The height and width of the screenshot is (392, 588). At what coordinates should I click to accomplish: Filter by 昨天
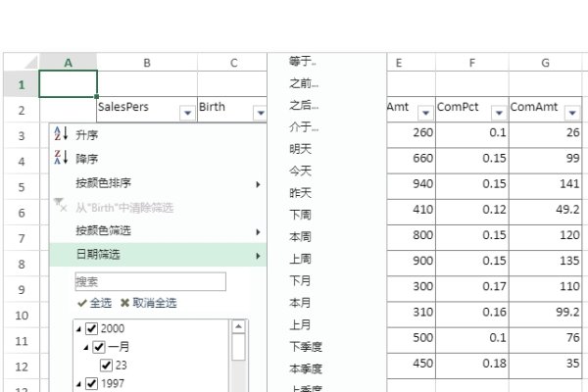(300, 193)
